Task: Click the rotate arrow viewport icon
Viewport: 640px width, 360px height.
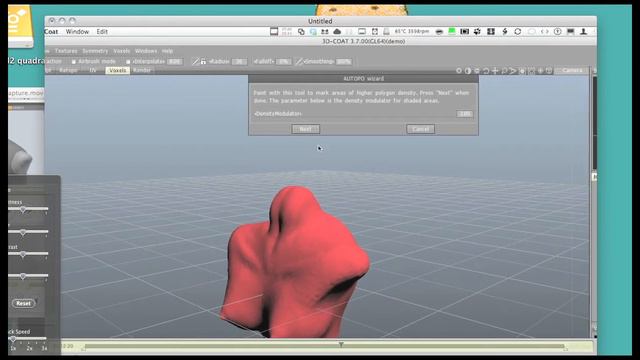Action: point(486,71)
